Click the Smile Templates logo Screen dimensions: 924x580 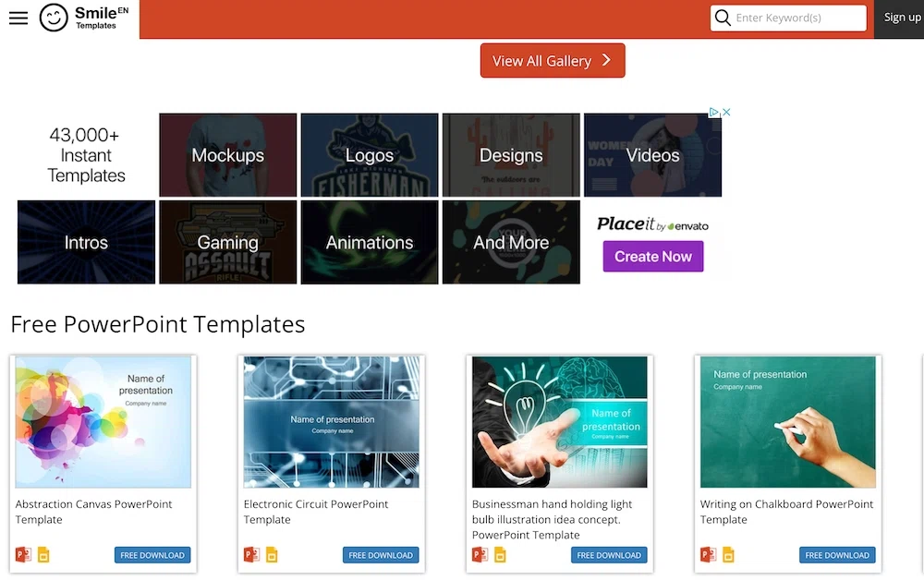[79, 18]
